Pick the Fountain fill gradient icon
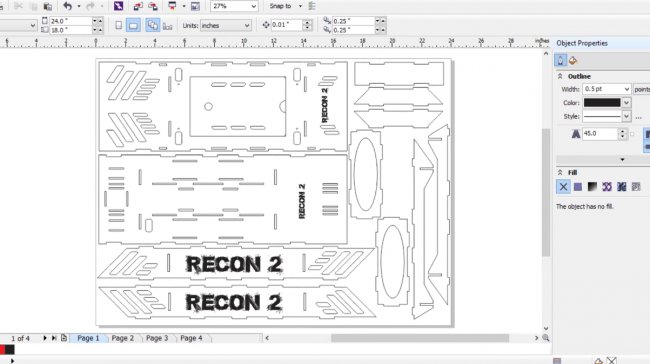Screen dimensions: 650x364 click(x=592, y=187)
